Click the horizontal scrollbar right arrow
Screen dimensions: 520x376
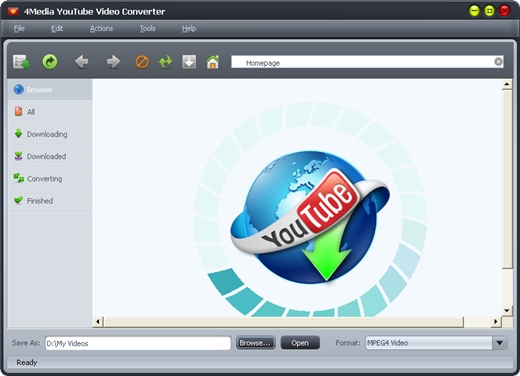[x=496, y=322]
